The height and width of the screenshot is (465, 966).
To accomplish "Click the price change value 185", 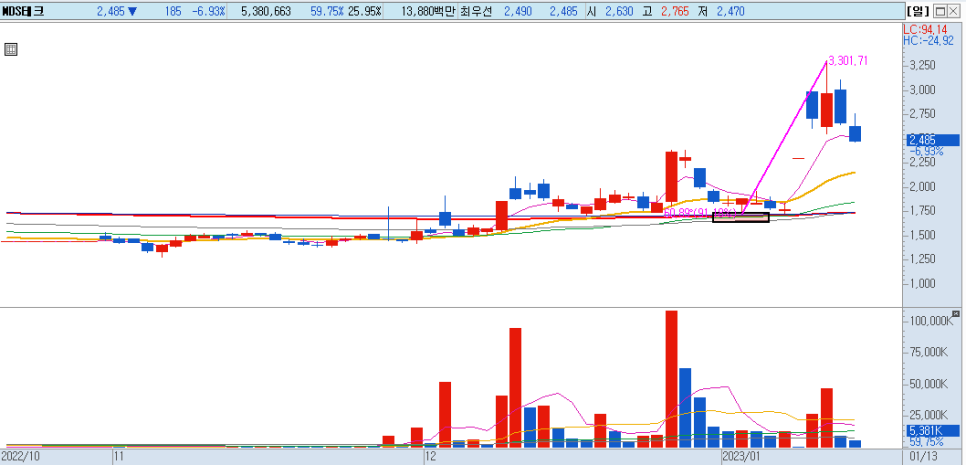I will tap(173, 11).
